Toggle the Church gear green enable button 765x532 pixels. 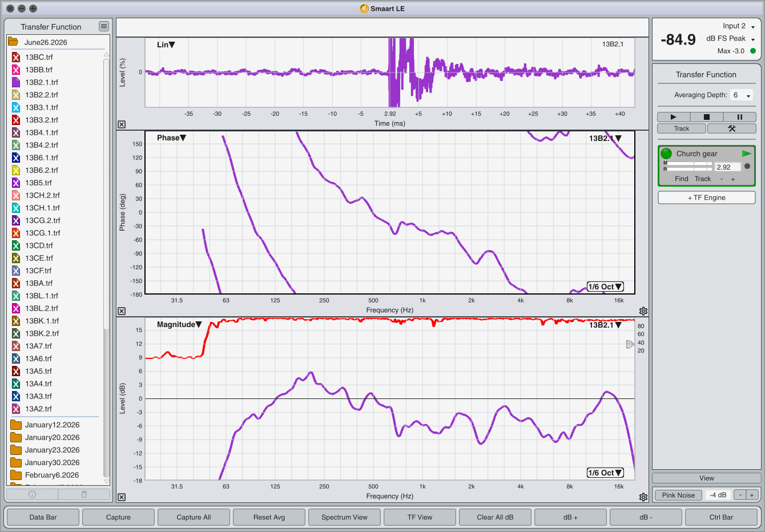pyautogui.click(x=666, y=154)
